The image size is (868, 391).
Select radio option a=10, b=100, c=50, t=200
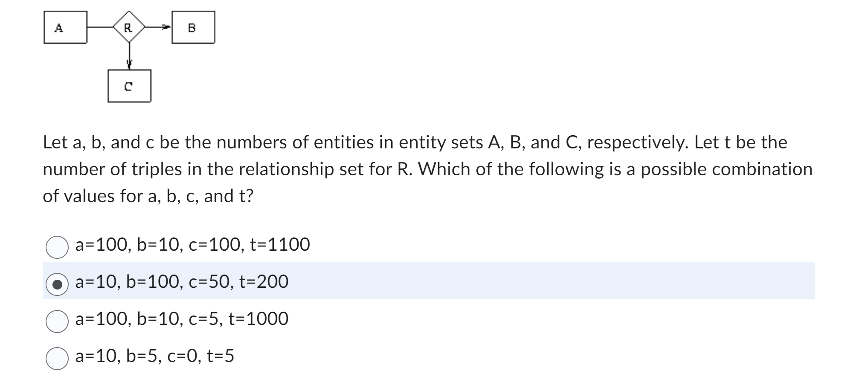58,284
